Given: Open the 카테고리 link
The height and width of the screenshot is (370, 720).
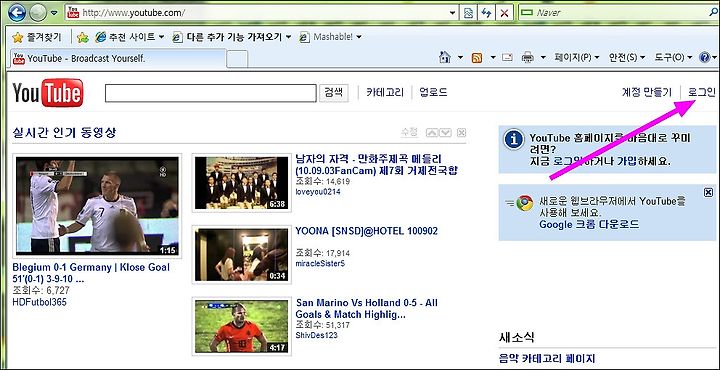Looking at the screenshot, I should (x=385, y=93).
